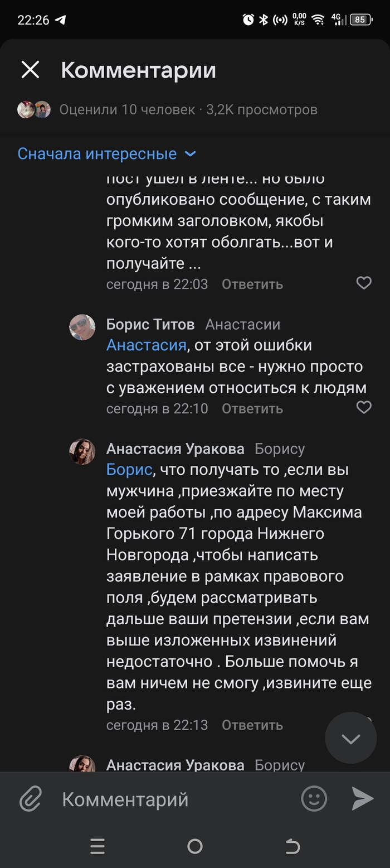Image resolution: width=390 pixels, height=868 pixels.
Task: Tap the paperclip attachment icon
Action: click(x=31, y=799)
